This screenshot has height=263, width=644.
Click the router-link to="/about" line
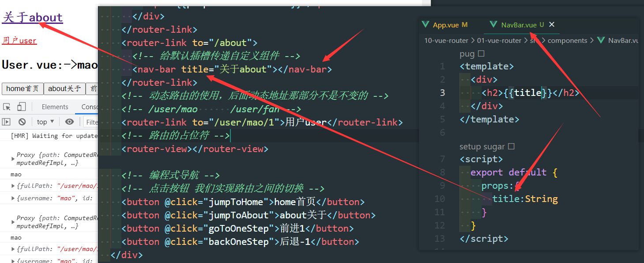pyautogui.click(x=189, y=43)
